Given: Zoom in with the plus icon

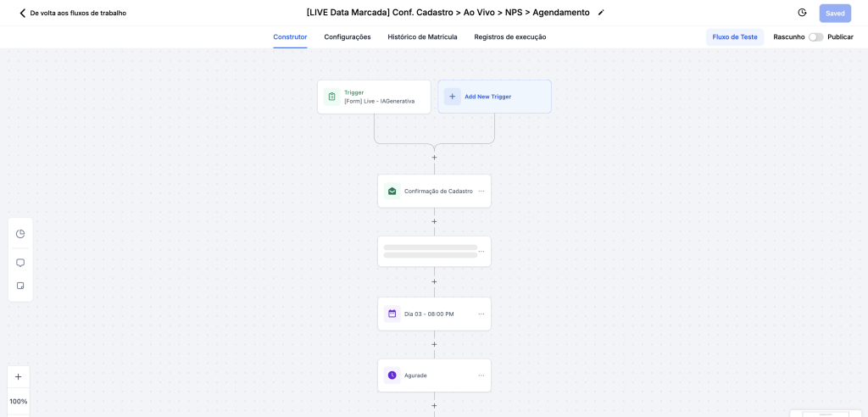Looking at the screenshot, I should pos(19,376).
